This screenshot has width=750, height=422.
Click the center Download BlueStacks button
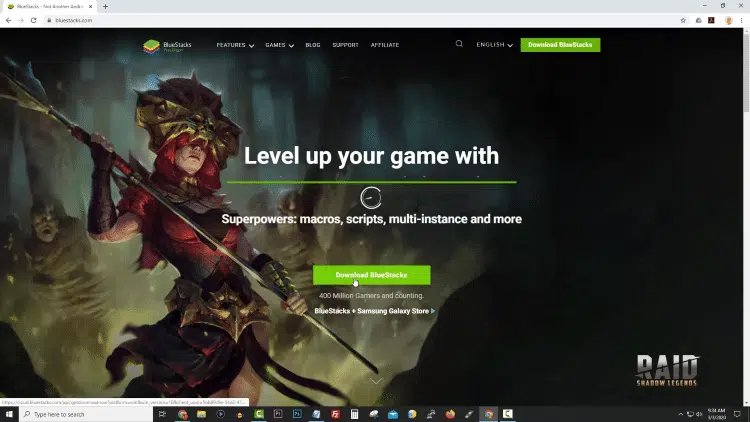coord(372,275)
